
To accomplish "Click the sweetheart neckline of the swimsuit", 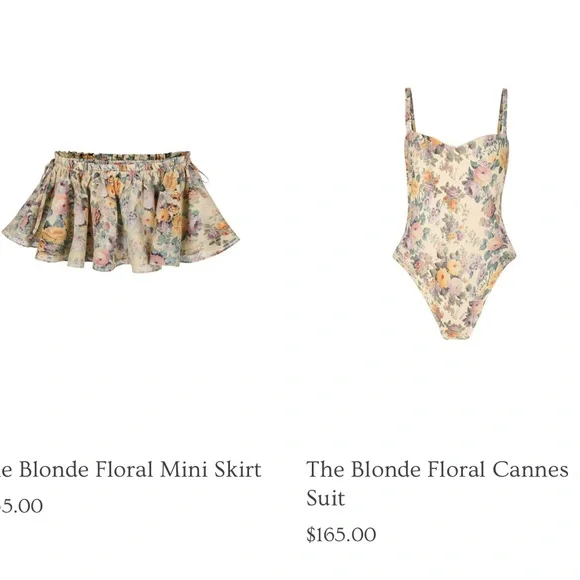I will pyautogui.click(x=457, y=142).
